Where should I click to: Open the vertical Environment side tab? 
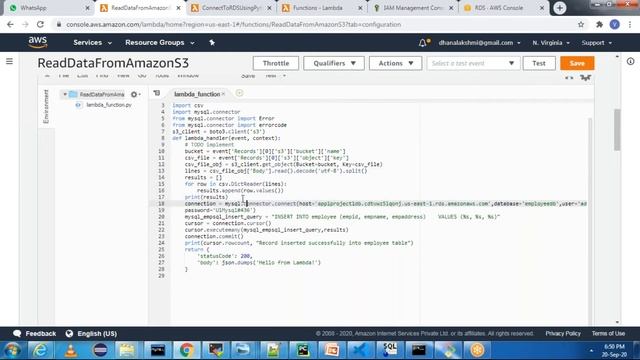pos(46,106)
